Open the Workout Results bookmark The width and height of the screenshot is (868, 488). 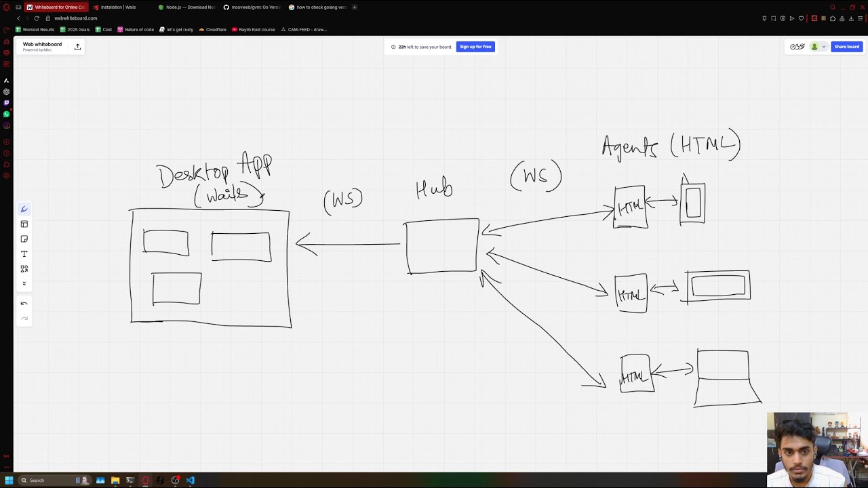35,30
